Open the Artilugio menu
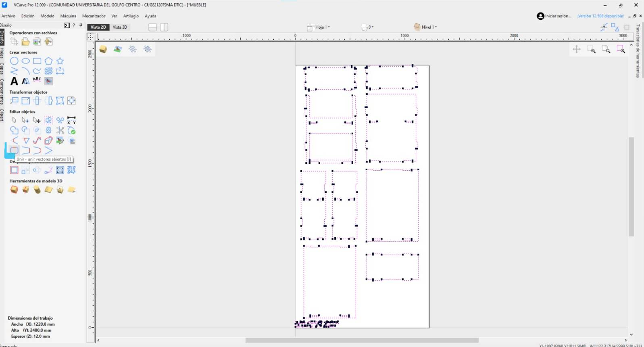The width and height of the screenshot is (644, 347). [131, 16]
